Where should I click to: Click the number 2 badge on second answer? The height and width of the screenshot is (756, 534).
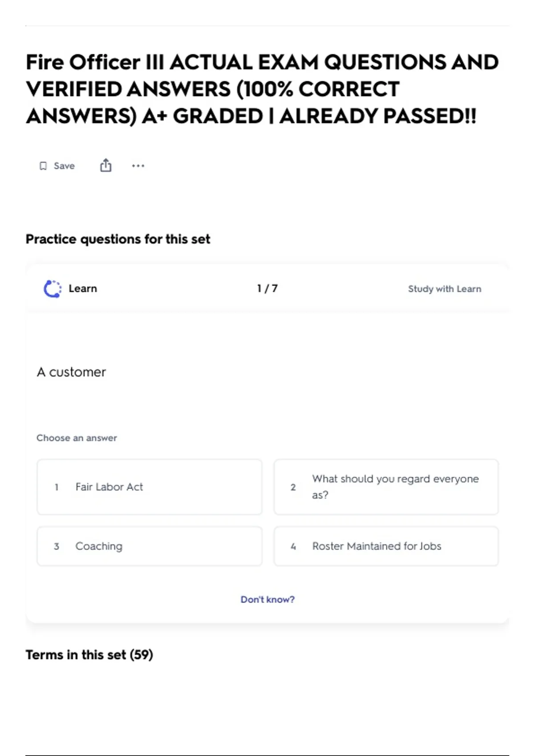click(x=293, y=487)
